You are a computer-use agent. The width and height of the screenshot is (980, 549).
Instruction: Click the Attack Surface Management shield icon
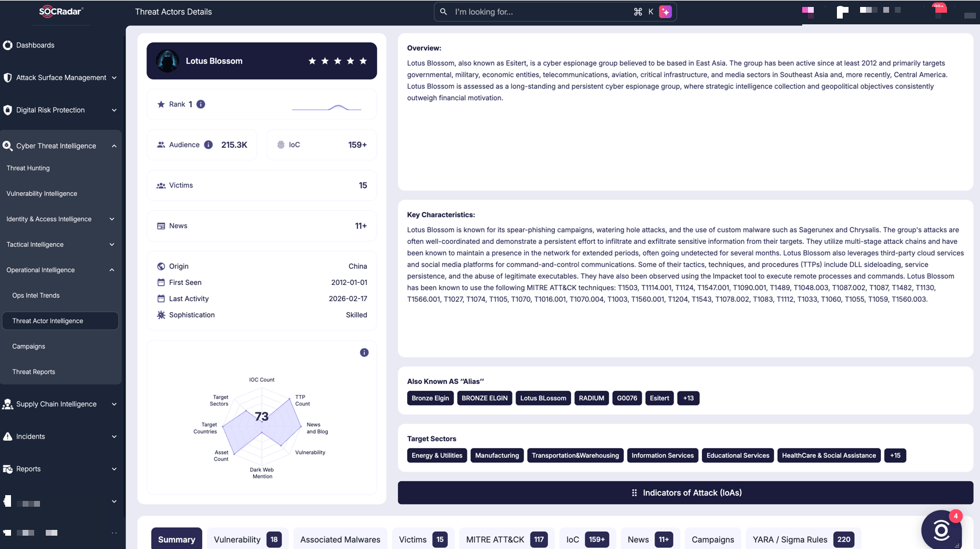(8, 78)
